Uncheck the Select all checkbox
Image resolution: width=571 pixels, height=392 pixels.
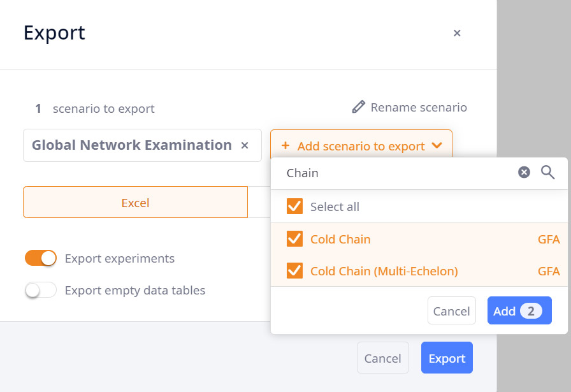[294, 207]
